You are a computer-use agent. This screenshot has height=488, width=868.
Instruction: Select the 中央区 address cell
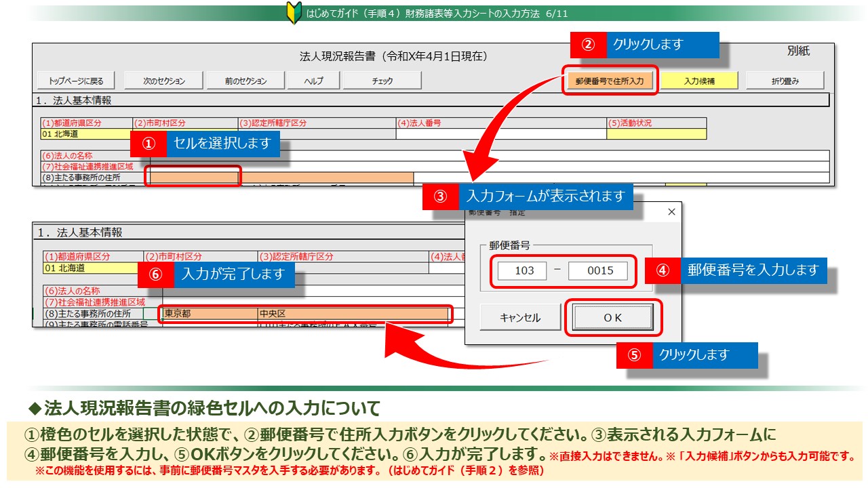tap(353, 314)
